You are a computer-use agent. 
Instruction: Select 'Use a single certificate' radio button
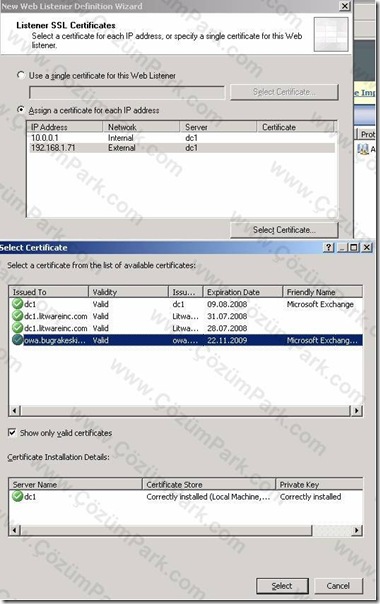coord(21,75)
